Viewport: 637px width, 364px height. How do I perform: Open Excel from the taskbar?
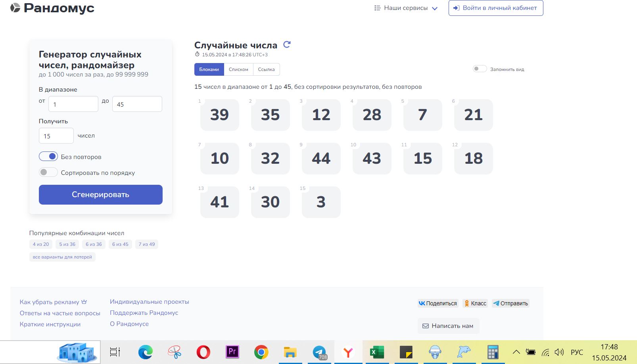point(377,352)
